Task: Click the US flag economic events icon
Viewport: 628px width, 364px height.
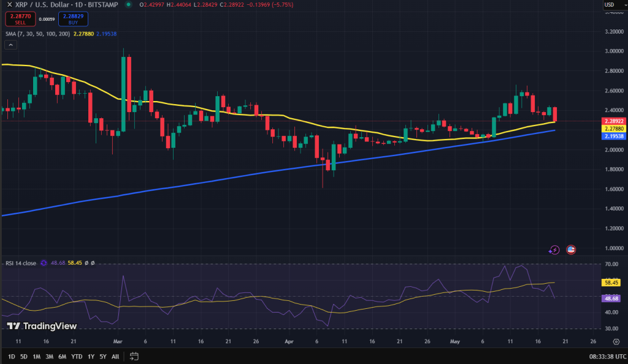Action: (x=571, y=250)
